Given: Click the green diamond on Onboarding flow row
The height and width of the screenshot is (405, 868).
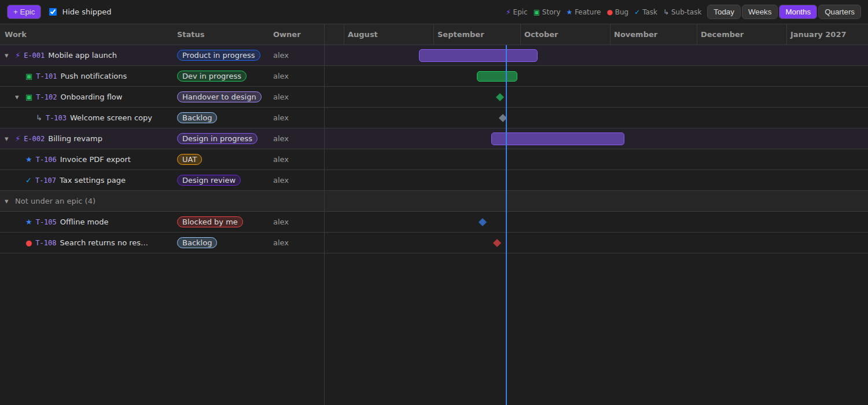Looking at the screenshot, I should click(500, 97).
